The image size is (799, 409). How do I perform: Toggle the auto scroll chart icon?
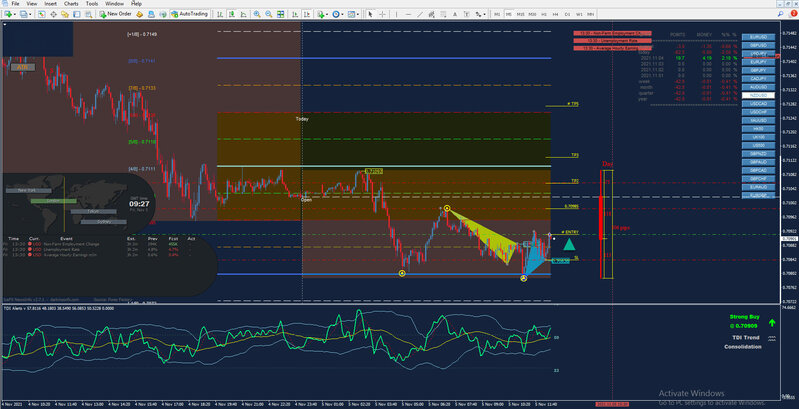tap(295, 14)
